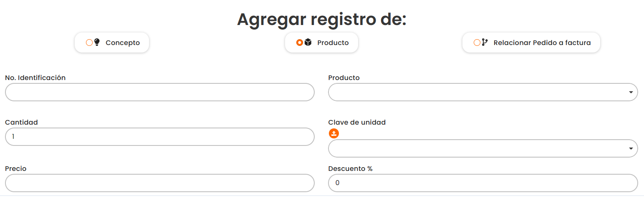The image size is (644, 203).
Task: Click the Clave de unidad label
Action: [357, 122]
